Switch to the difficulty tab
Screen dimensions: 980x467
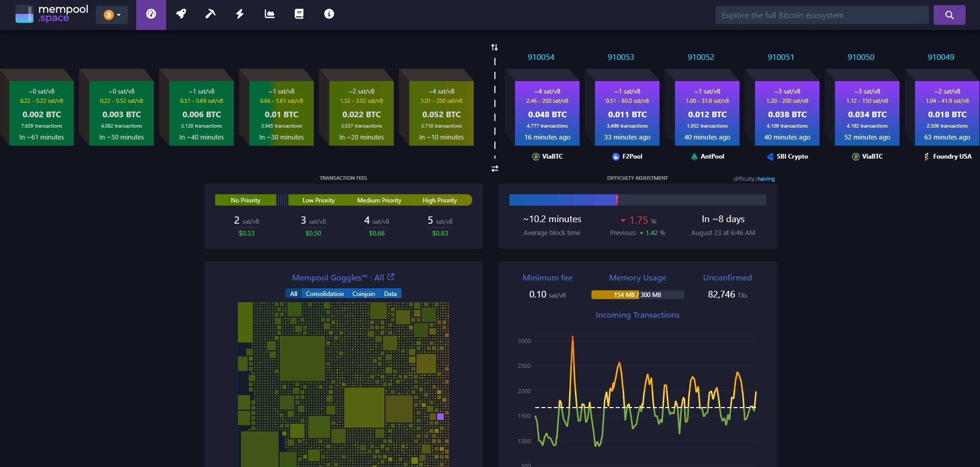[x=744, y=179]
